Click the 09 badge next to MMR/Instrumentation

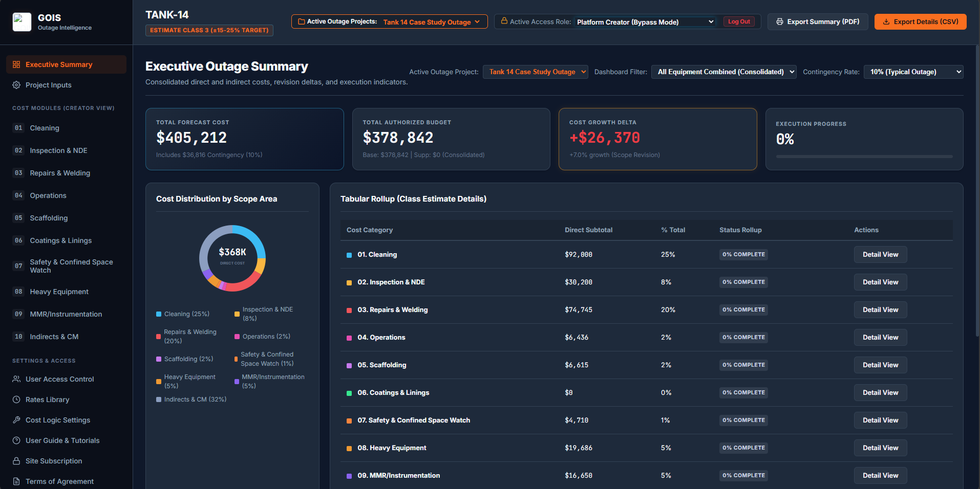[x=18, y=314]
